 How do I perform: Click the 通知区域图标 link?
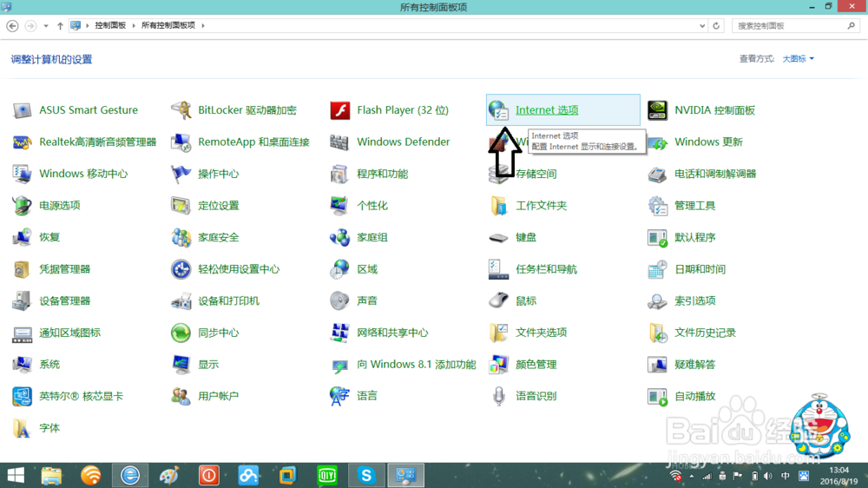click(x=69, y=333)
